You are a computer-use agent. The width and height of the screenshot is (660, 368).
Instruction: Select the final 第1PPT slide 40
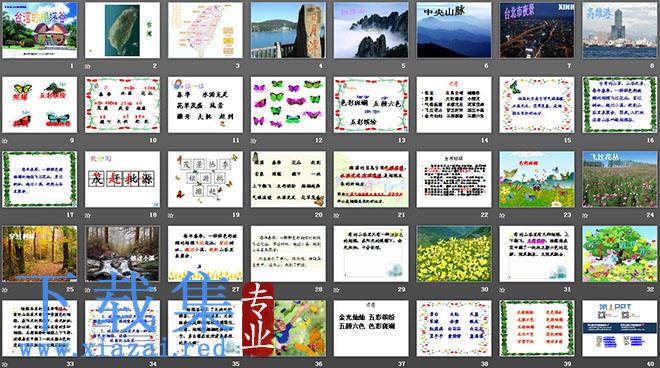(620, 328)
